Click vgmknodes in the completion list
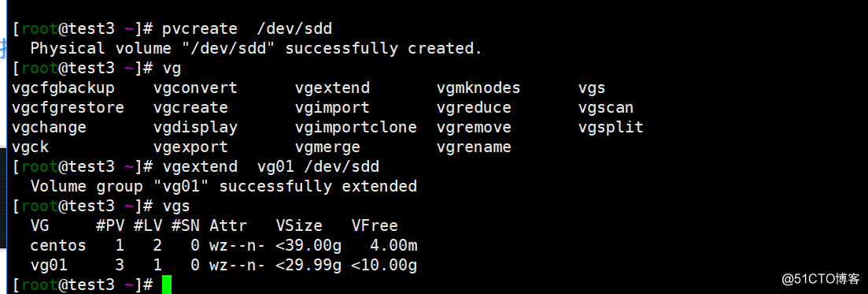This screenshot has width=868, height=294. 478,88
